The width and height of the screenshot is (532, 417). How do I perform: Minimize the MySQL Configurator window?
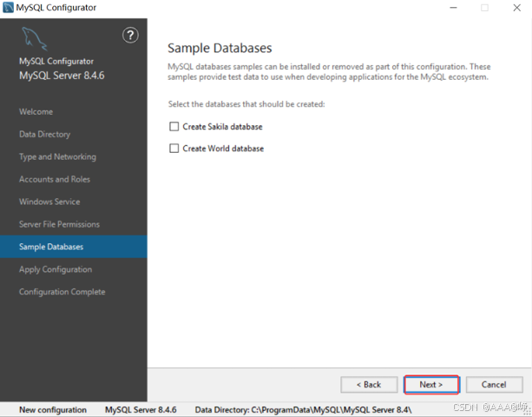click(453, 8)
